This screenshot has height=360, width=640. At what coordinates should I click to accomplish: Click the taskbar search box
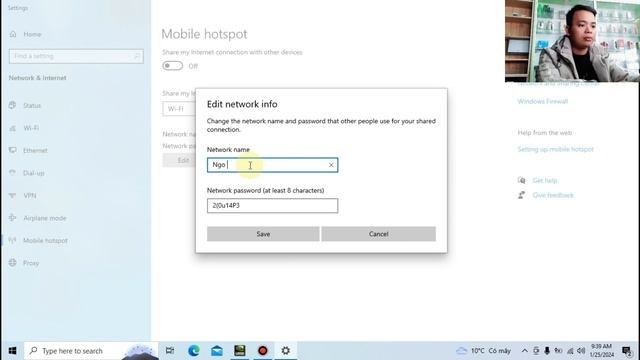click(x=91, y=351)
